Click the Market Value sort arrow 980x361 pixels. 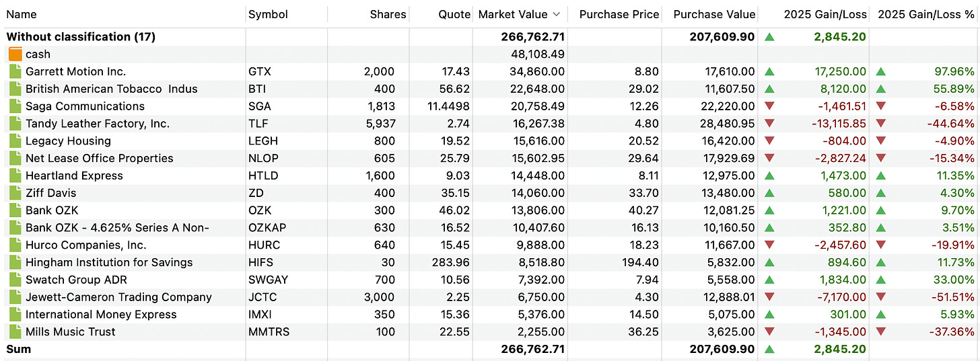pos(556,14)
